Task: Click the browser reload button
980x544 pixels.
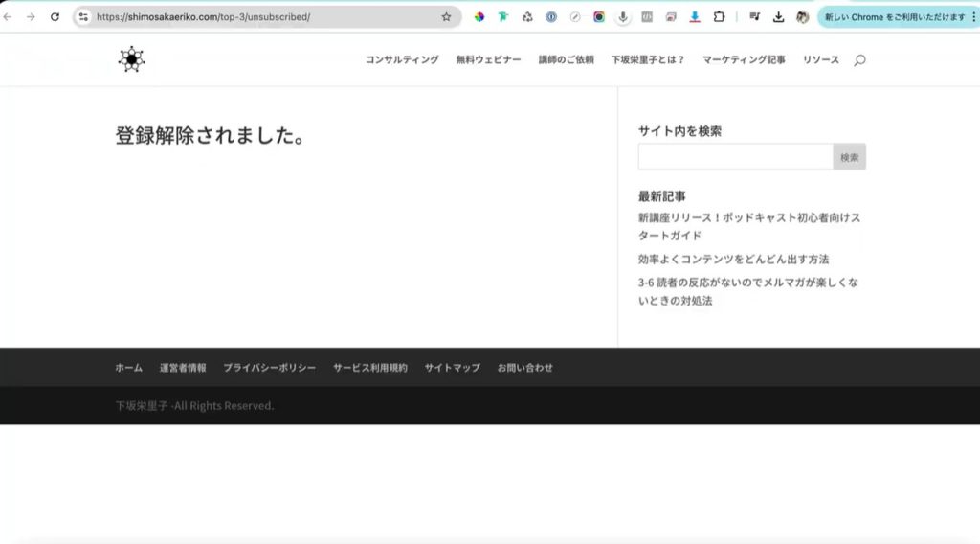Action: (x=55, y=17)
